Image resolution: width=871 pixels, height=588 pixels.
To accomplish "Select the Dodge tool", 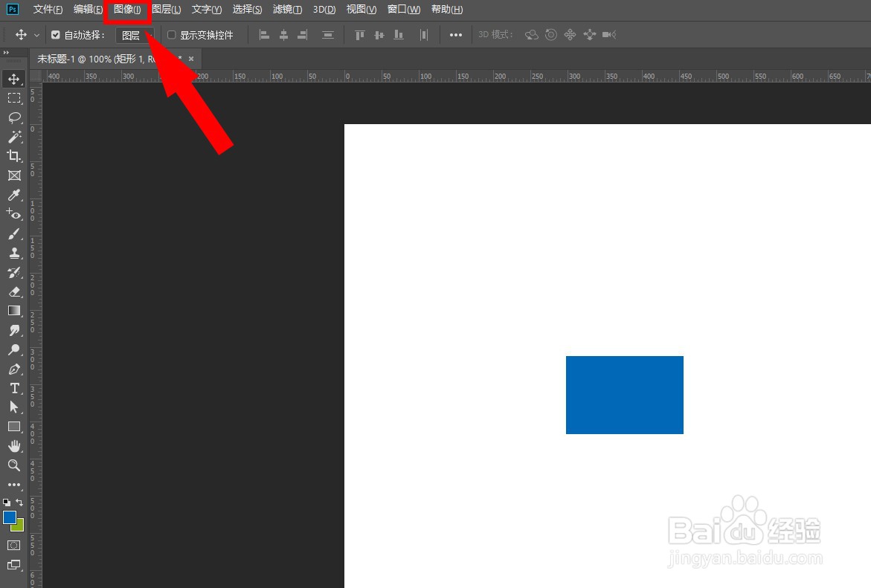I will click(x=14, y=350).
